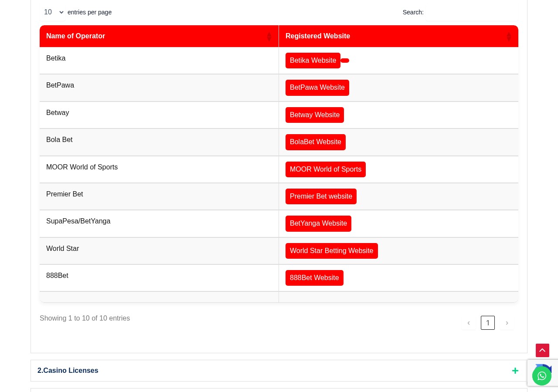The height and width of the screenshot is (392, 558).
Task: Select the World Star operator cell
Action: 159,251
